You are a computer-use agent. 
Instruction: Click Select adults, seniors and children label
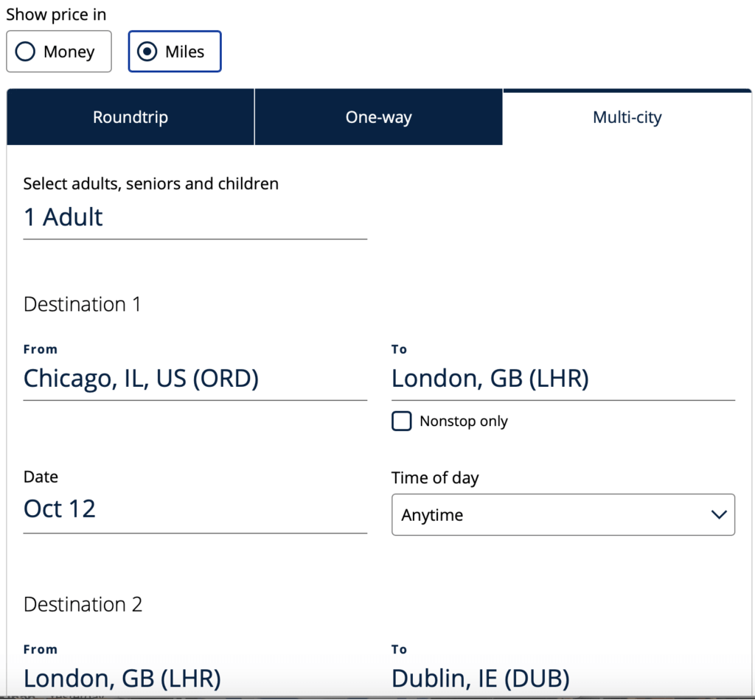[151, 183]
